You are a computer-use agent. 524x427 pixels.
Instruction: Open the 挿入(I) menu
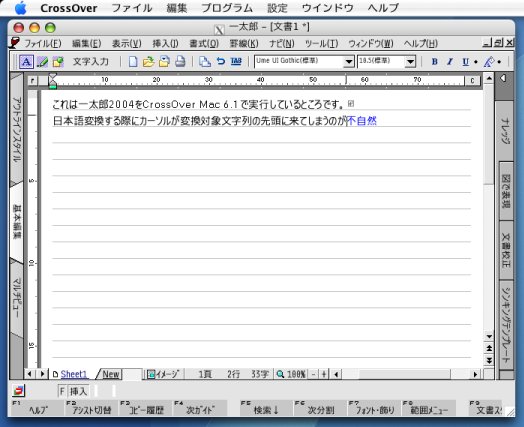(165, 43)
